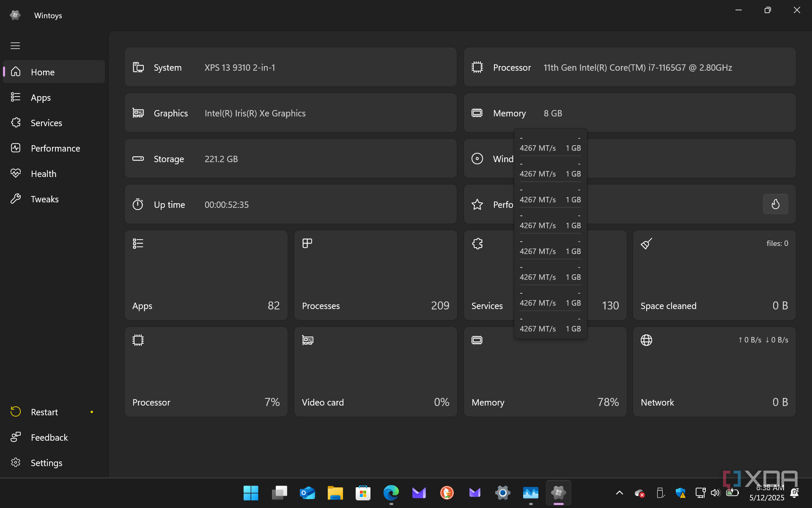Image resolution: width=812 pixels, height=508 pixels.
Task: Open the Memory usage tile at 78%
Action: point(545,372)
